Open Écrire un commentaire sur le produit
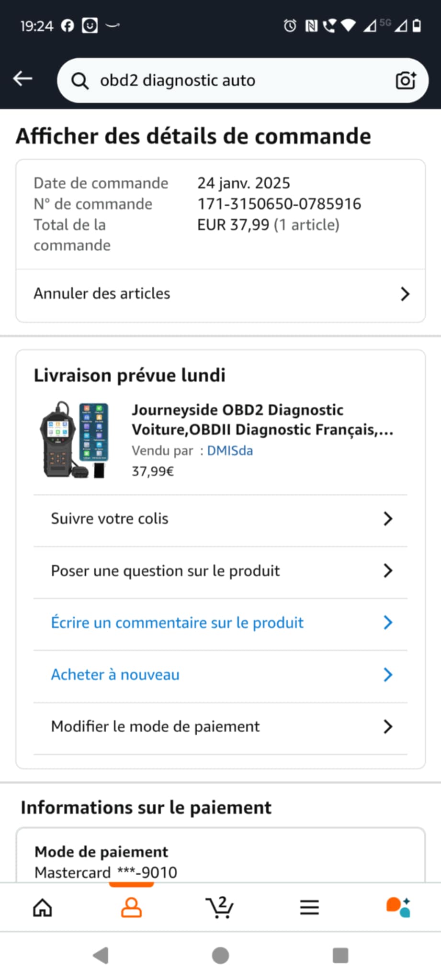The image size is (441, 980). (x=220, y=623)
